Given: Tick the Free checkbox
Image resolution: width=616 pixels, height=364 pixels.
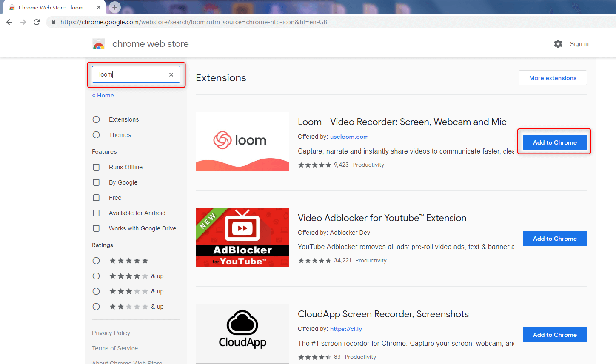Looking at the screenshot, I should (x=96, y=198).
